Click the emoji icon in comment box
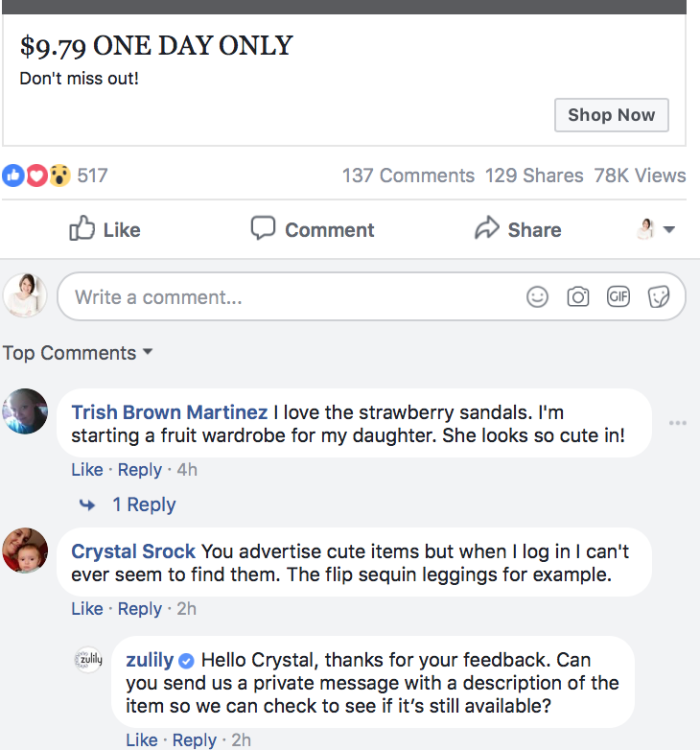700x750 pixels. 538,297
